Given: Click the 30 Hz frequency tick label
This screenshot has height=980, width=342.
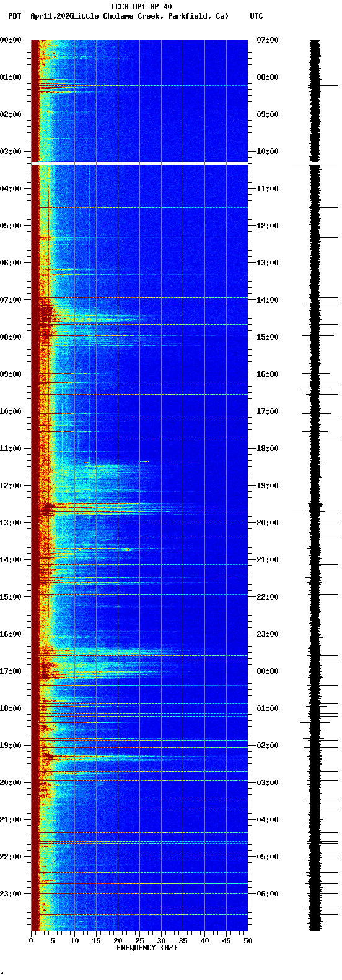Looking at the screenshot, I should 161,941.
